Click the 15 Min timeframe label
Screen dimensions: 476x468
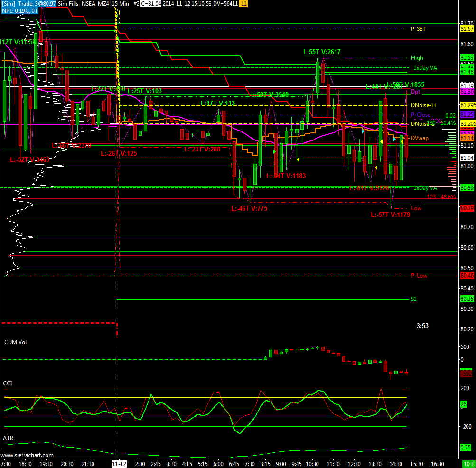[121, 4]
